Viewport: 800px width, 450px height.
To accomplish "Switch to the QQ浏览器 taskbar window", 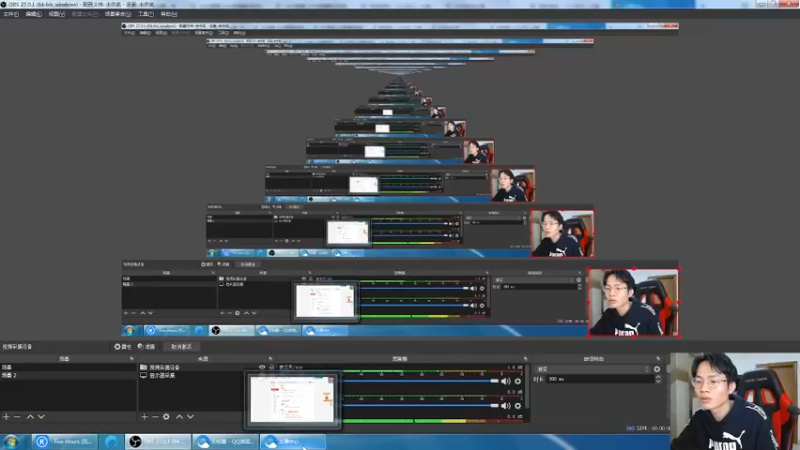I will pyautogui.click(x=226, y=441).
